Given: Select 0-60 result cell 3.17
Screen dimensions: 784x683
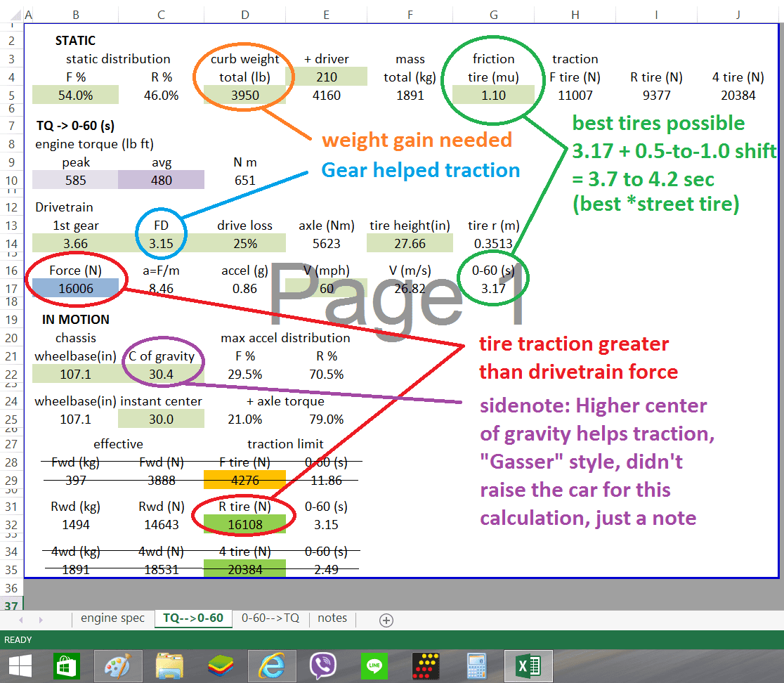Looking at the screenshot, I should tap(493, 289).
